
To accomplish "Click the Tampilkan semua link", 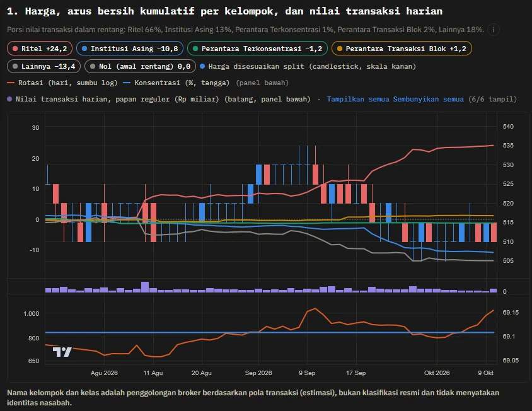I will (358, 99).
